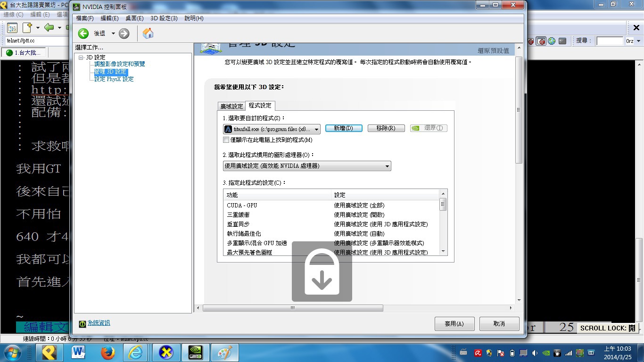
Task: Open the titanfall.exe program dropdown
Action: (x=272, y=129)
